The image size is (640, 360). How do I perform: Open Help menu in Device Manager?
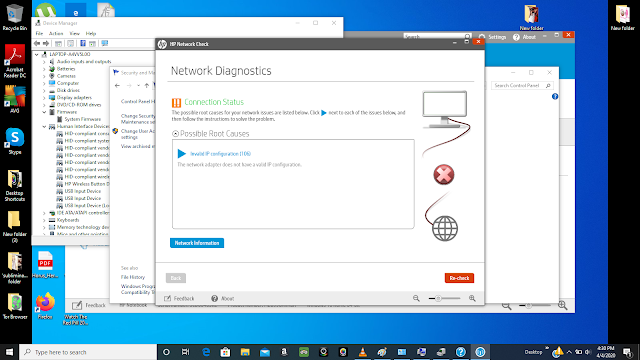[91, 33]
